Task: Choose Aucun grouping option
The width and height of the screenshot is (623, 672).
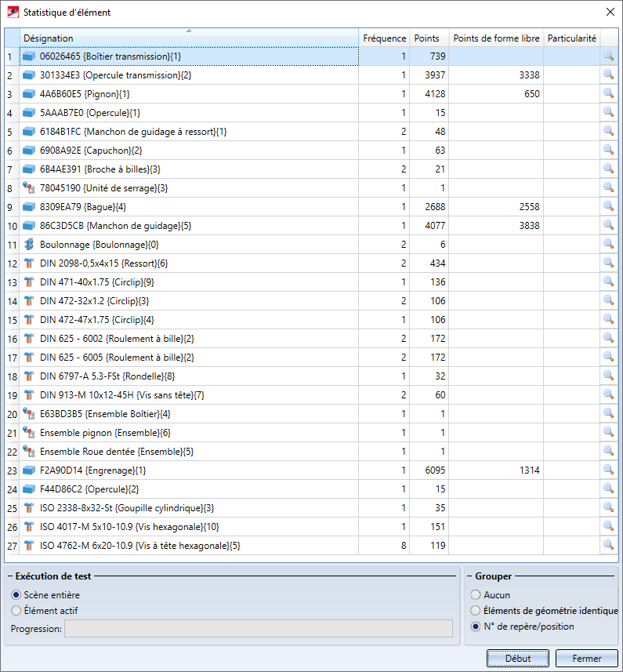Action: [x=476, y=595]
